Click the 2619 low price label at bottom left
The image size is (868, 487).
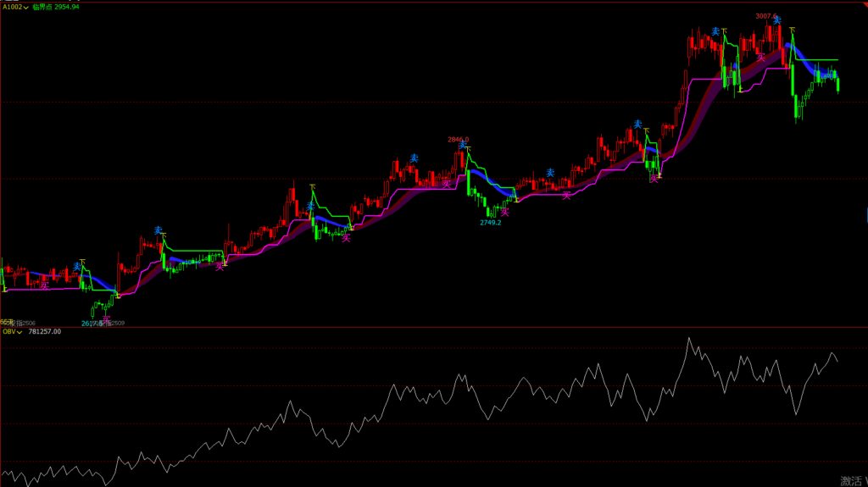(x=90, y=324)
